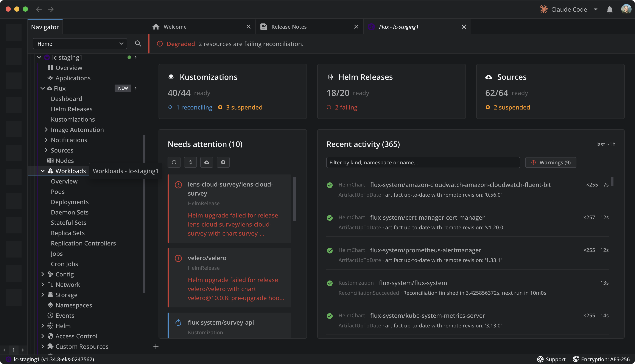Filter needs attention by suspended pause icon
635x364 pixels.
point(223,162)
